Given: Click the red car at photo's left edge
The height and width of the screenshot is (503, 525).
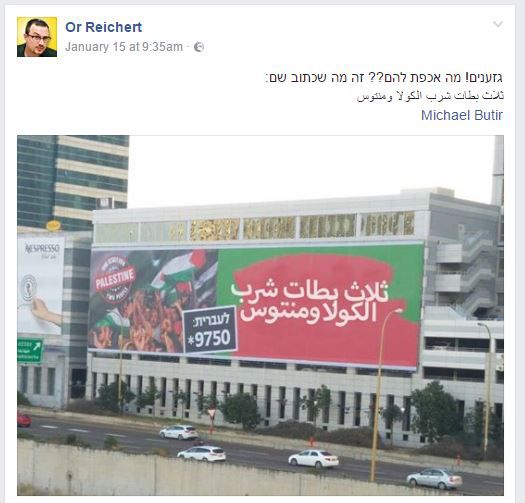Looking at the screenshot, I should [24, 420].
